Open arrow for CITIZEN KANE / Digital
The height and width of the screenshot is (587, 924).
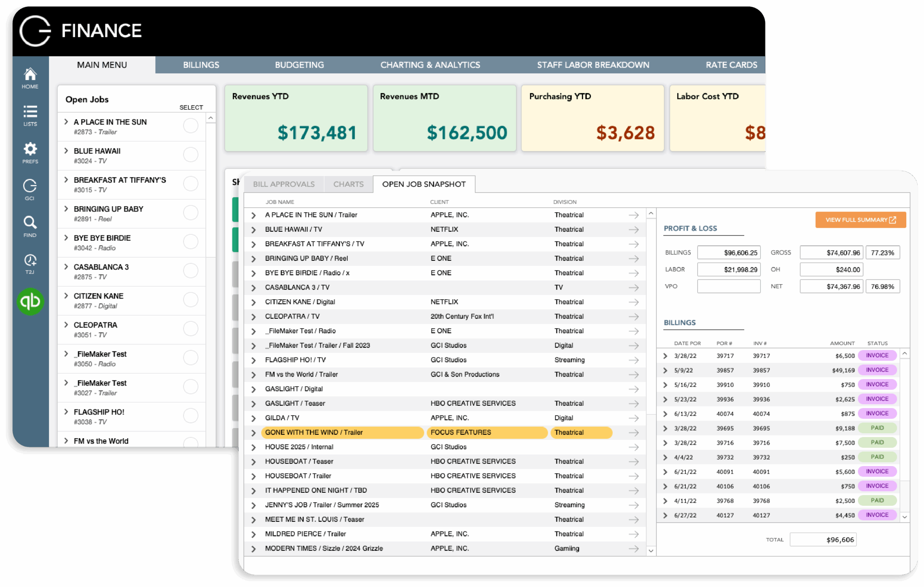pos(633,302)
